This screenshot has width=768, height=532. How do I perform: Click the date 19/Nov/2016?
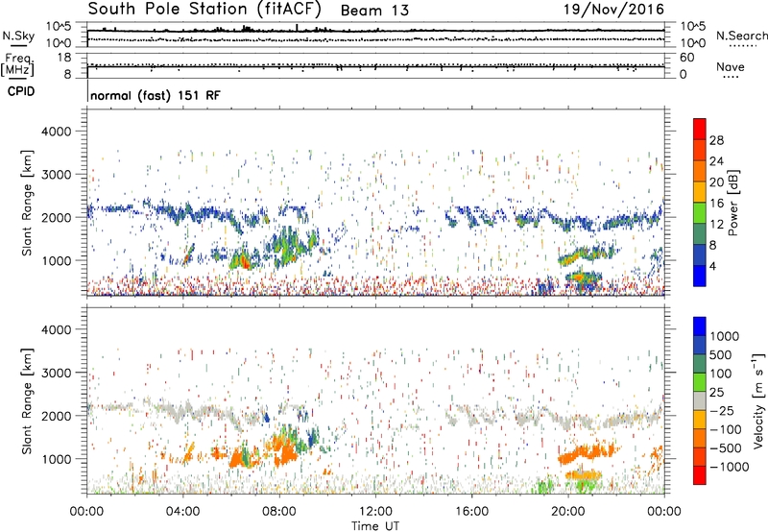tap(613, 10)
